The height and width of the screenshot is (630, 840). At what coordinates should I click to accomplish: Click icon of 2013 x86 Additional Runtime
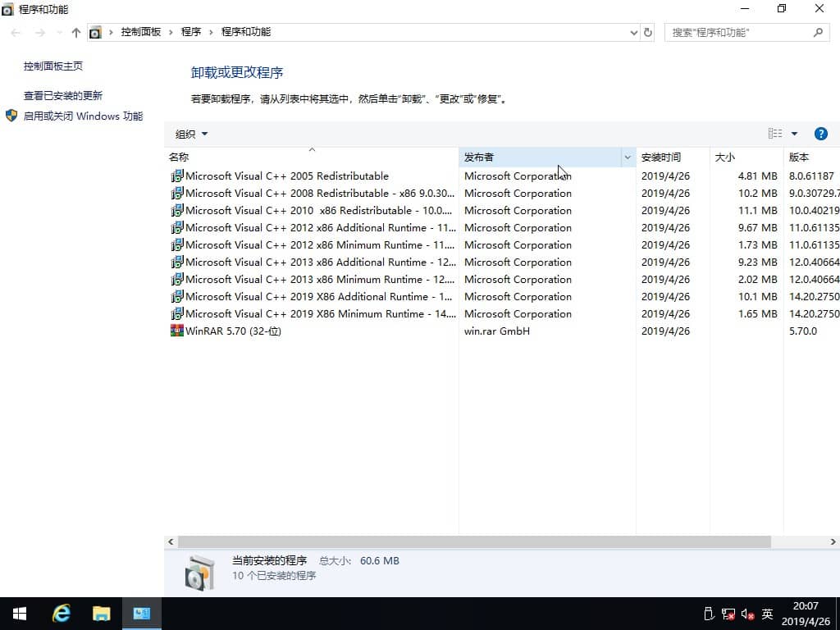click(177, 262)
